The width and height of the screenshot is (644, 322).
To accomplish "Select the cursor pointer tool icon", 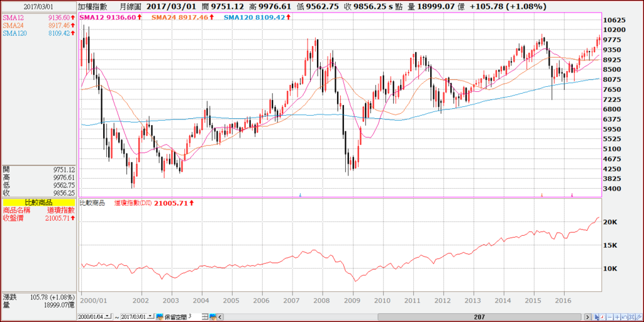I will tap(595, 317).
